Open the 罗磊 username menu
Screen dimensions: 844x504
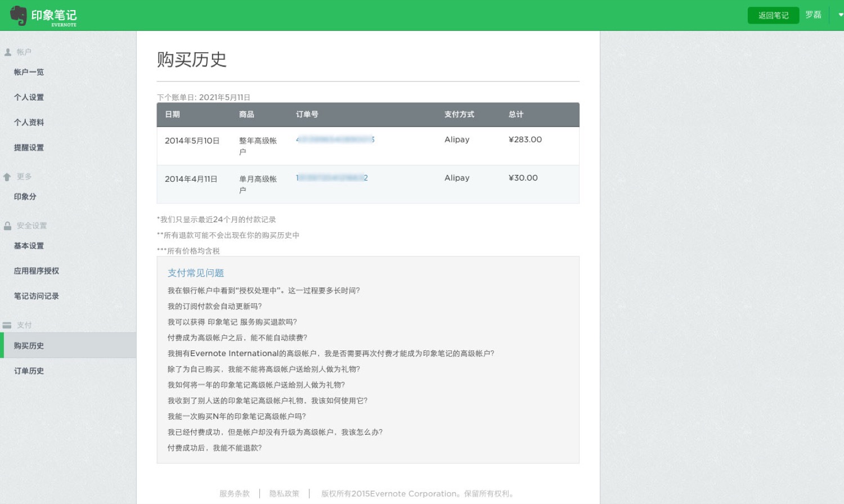(813, 15)
